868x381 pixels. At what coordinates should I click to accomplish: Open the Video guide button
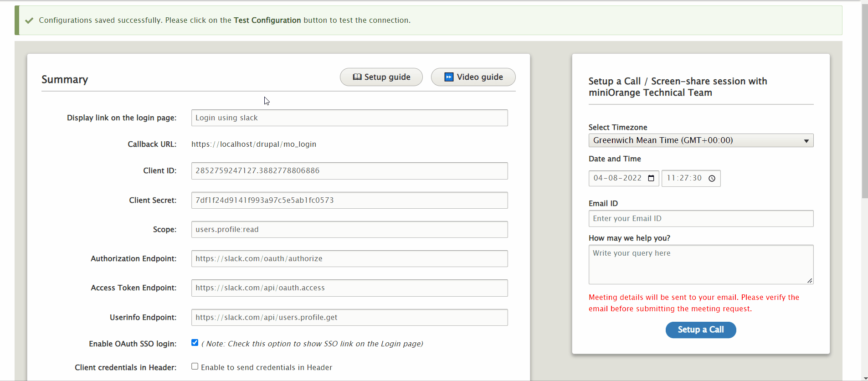473,77
